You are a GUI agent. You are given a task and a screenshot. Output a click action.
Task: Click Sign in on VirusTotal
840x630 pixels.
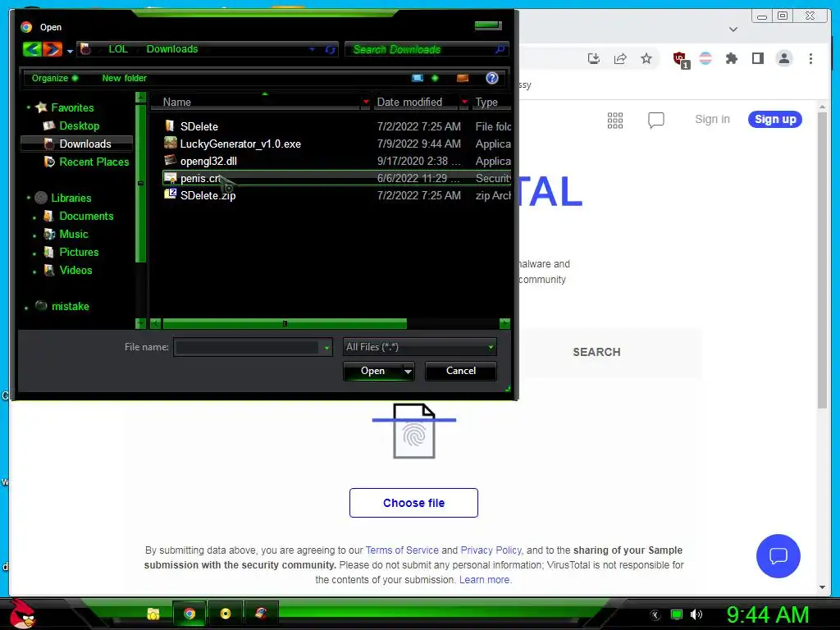pyautogui.click(x=712, y=119)
